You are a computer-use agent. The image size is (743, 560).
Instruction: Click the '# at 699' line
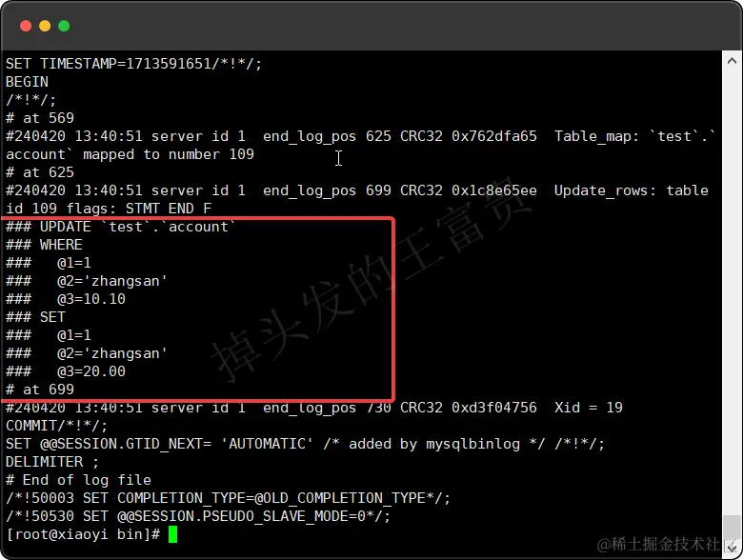click(40, 390)
